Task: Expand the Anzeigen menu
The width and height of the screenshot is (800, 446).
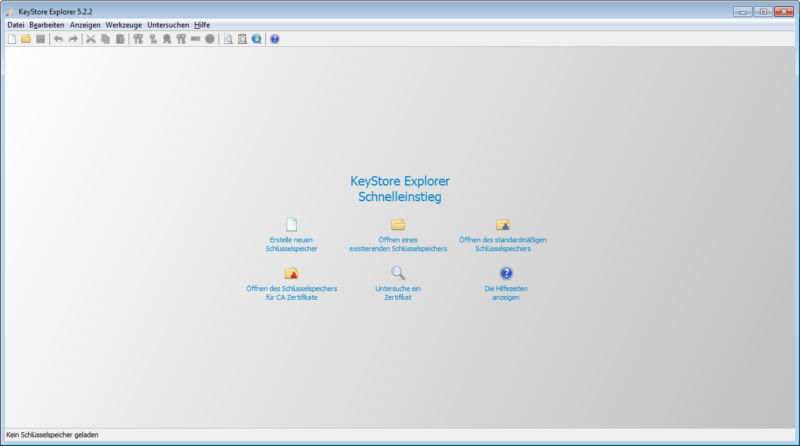Action: tap(85, 24)
